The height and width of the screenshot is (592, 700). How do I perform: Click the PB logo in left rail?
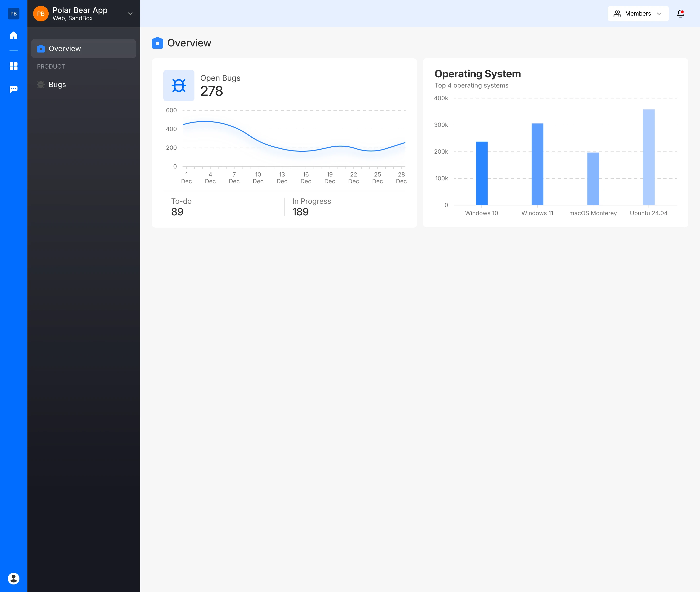tap(13, 14)
